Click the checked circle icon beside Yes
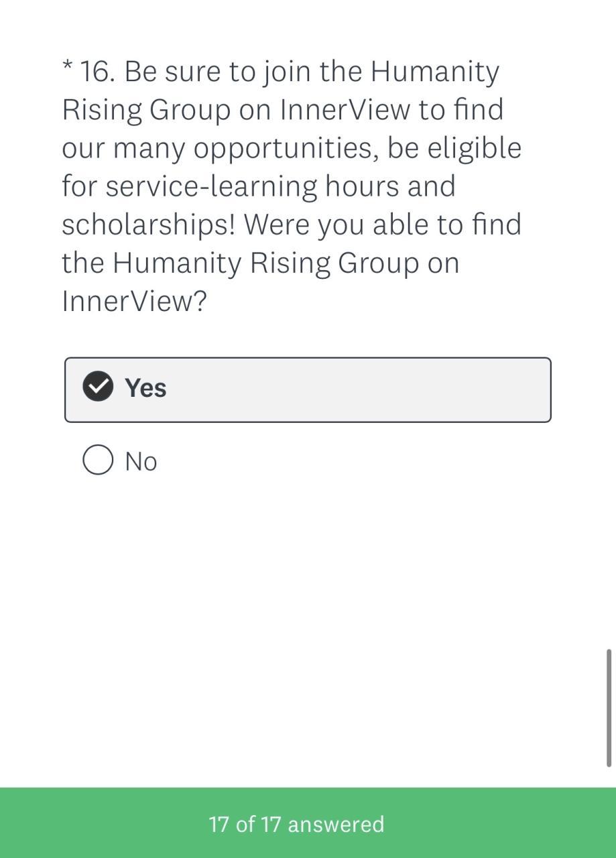This screenshot has width=616, height=858. point(98,387)
